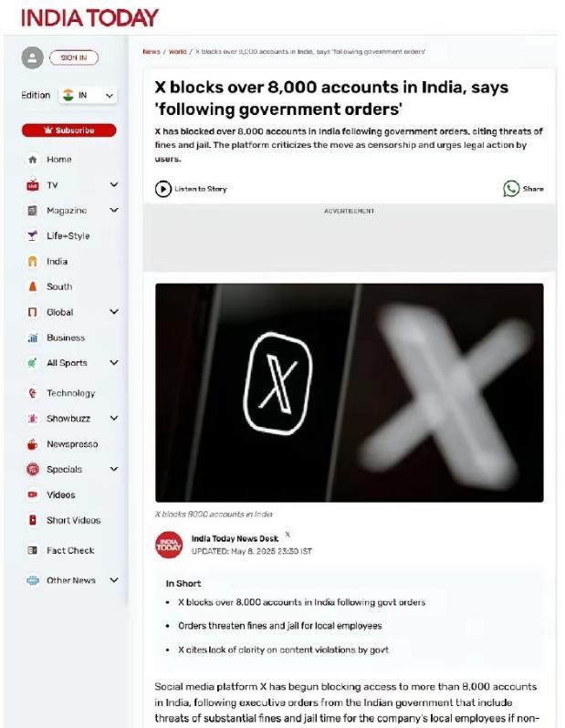Expand the Other News chevron
The image size is (565, 728).
114,580
